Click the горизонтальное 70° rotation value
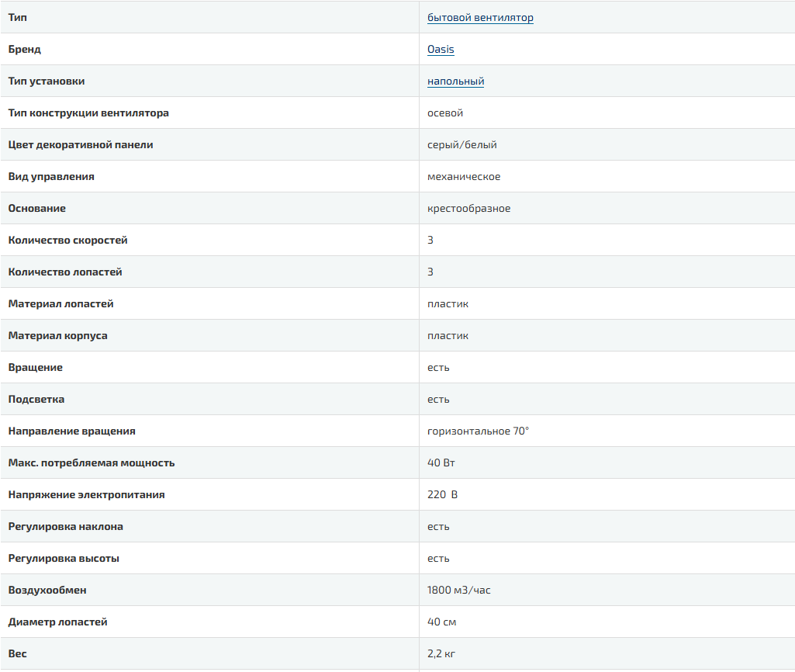This screenshot has width=795, height=672. (x=478, y=431)
